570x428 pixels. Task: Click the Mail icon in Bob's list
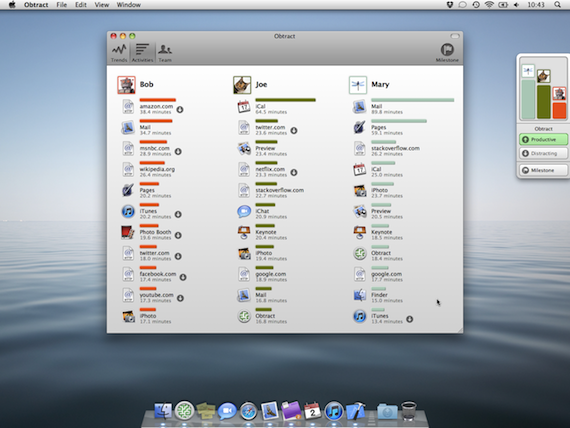[x=128, y=128]
